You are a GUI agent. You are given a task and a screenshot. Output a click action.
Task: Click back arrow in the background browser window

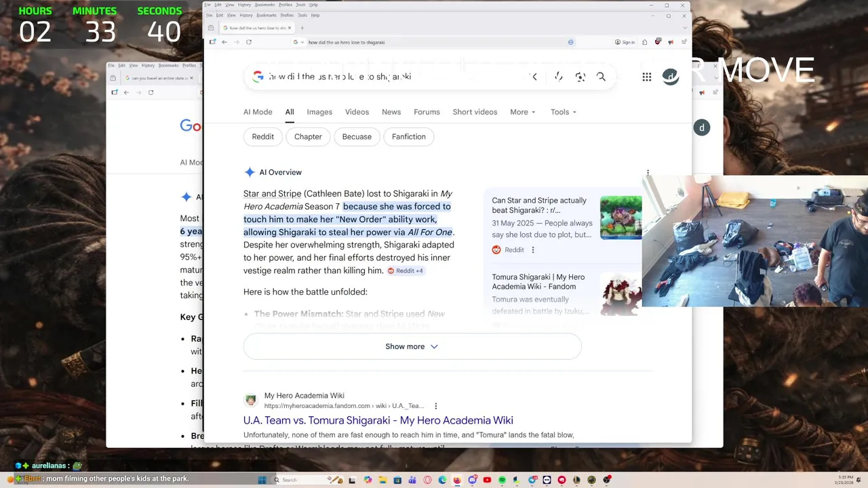click(x=126, y=92)
